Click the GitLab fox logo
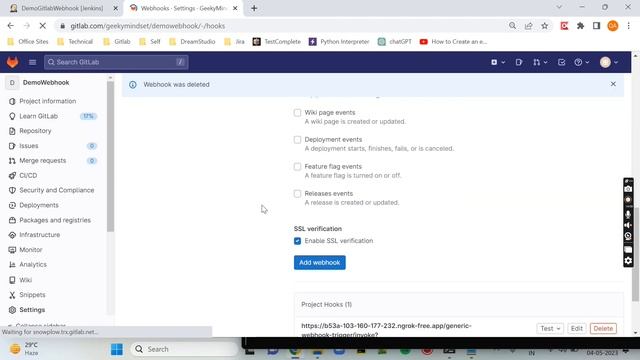 click(13, 62)
